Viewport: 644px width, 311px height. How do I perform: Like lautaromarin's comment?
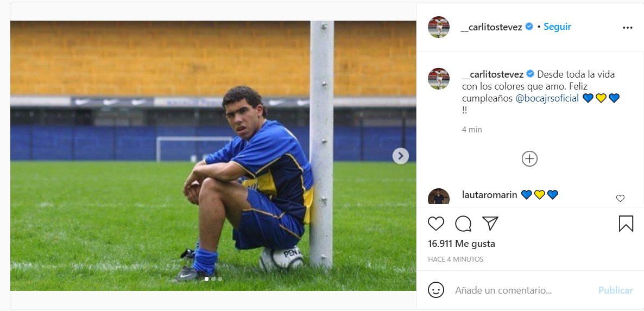pyautogui.click(x=620, y=199)
